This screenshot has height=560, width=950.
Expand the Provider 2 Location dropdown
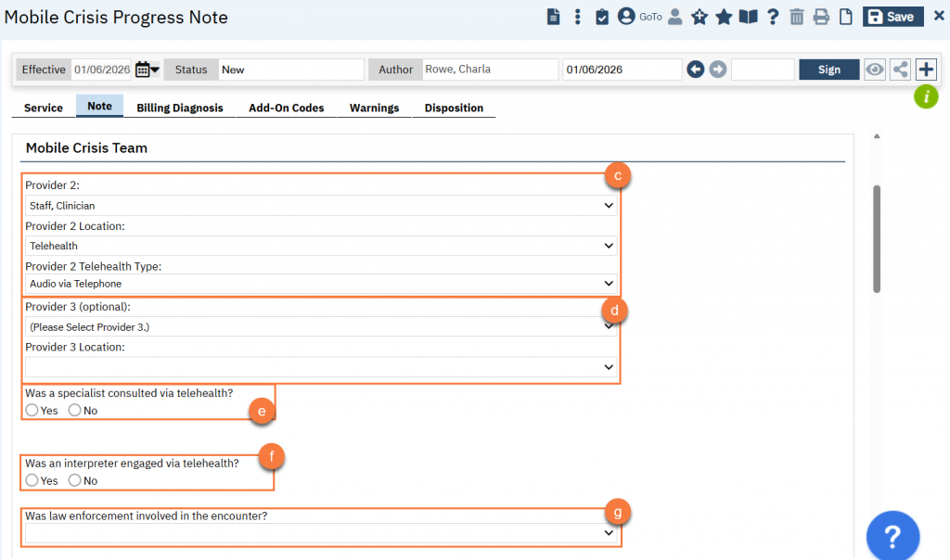tap(321, 246)
